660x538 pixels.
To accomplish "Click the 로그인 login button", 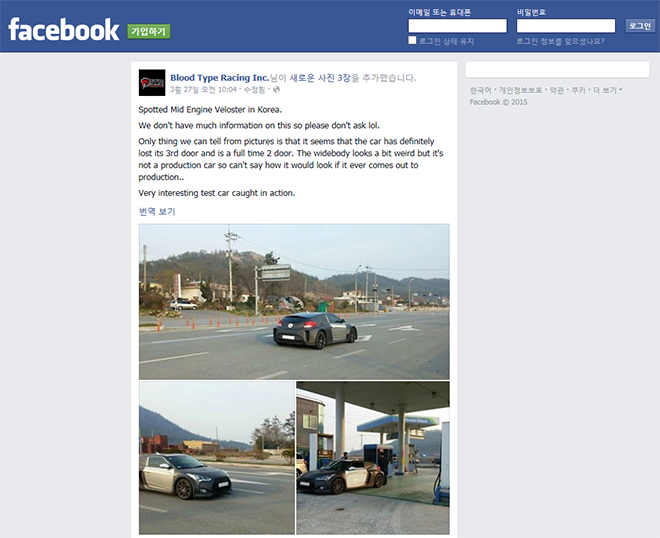I will point(640,26).
